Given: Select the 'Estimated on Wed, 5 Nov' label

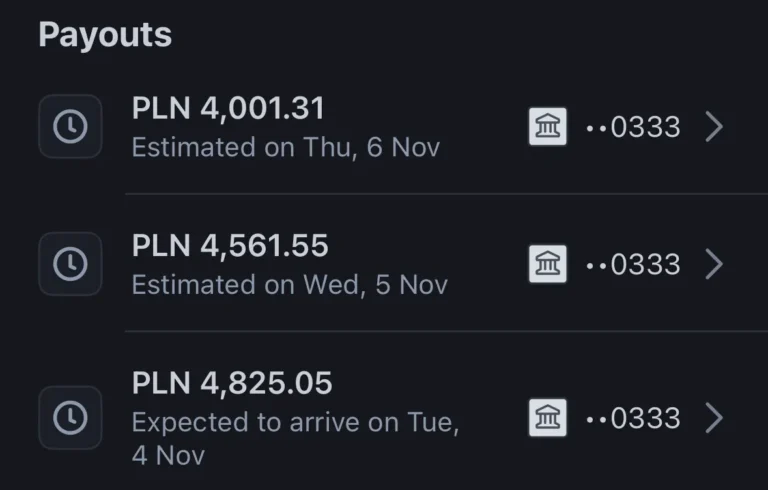Looking at the screenshot, I should pyautogui.click(x=290, y=285).
